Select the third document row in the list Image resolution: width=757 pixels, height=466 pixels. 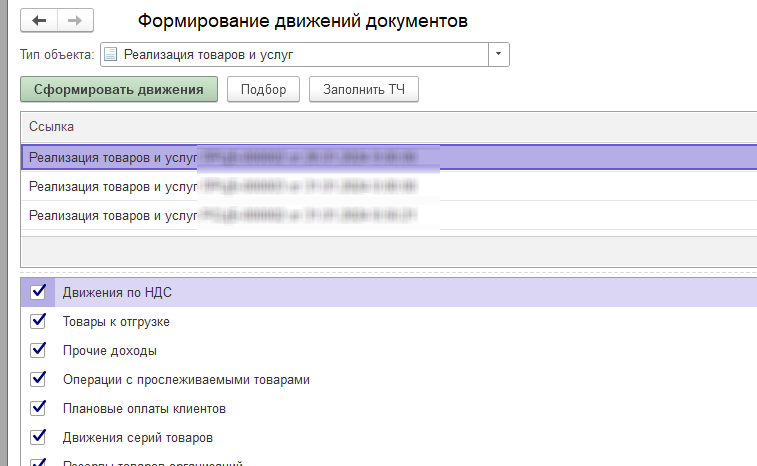(230, 215)
